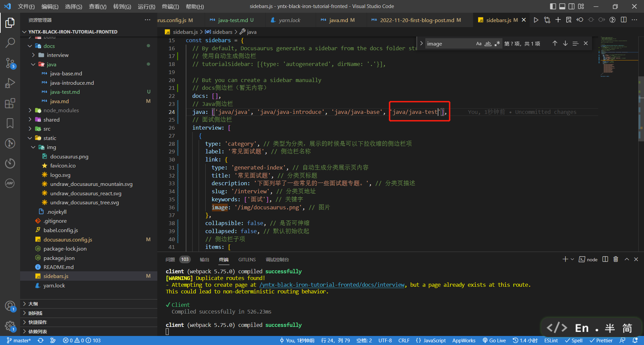Open notifications bell in status bar

tap(635, 340)
